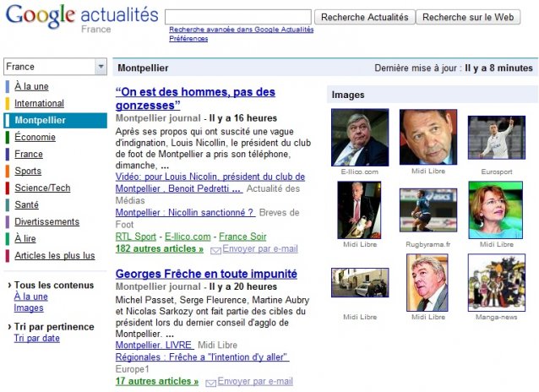This screenshot has width=539, height=392.
Task: Click Recherche sur le Web button
Action: pos(468,17)
